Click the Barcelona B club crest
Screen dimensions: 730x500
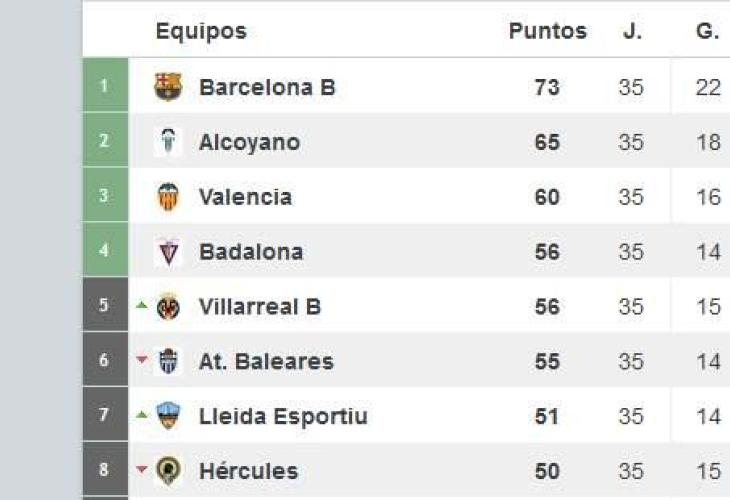click(x=168, y=87)
